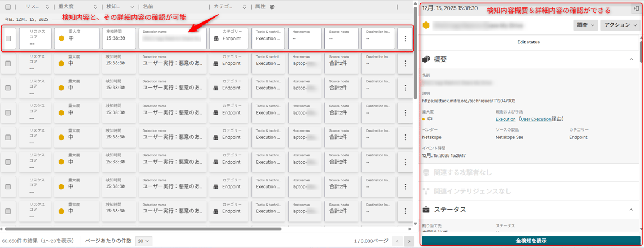
Task: Open the 調査 dropdown in the detail panel
Action: tap(585, 25)
